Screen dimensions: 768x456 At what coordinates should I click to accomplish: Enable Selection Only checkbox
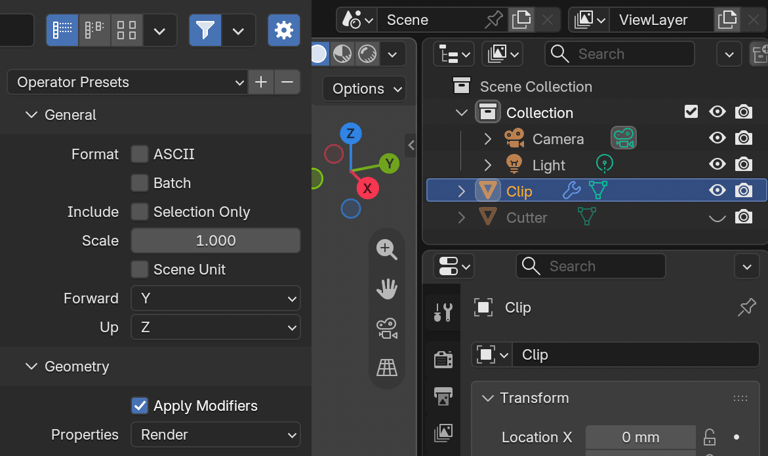[x=140, y=212]
